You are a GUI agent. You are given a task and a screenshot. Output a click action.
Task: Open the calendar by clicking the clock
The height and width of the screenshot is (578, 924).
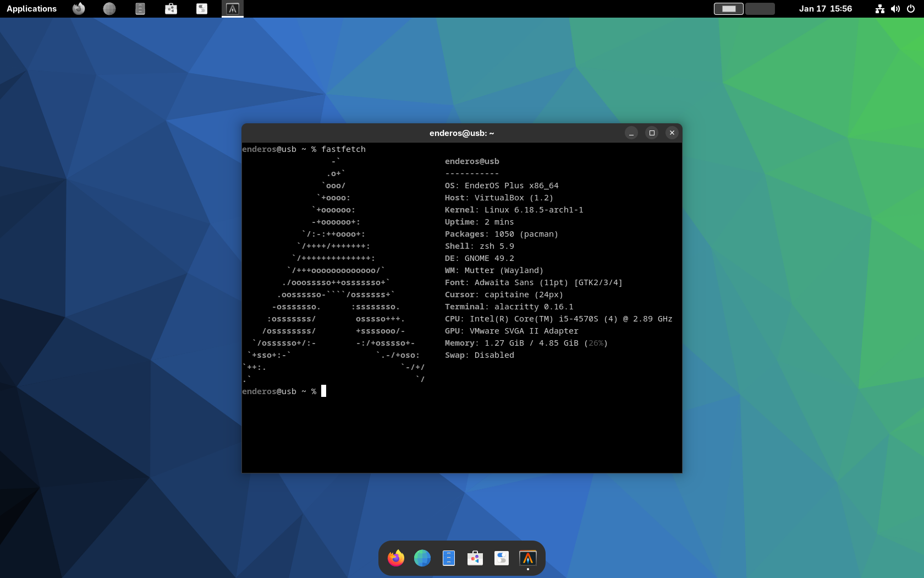point(826,8)
